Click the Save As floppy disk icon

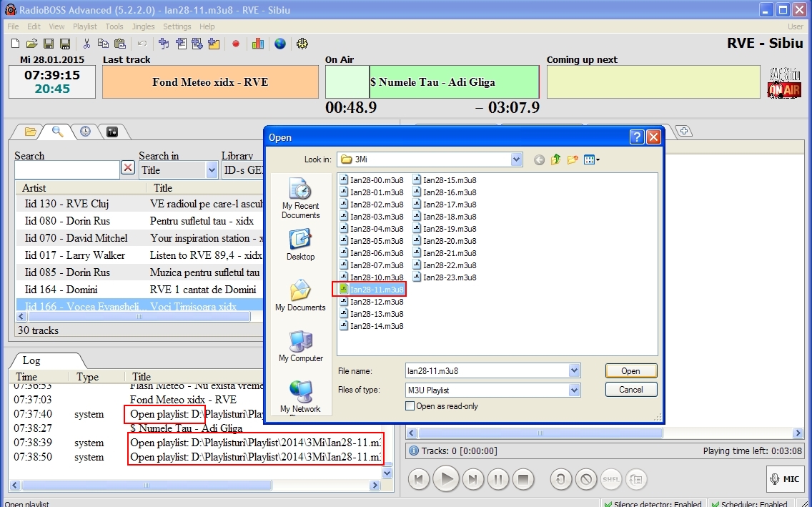click(x=65, y=44)
